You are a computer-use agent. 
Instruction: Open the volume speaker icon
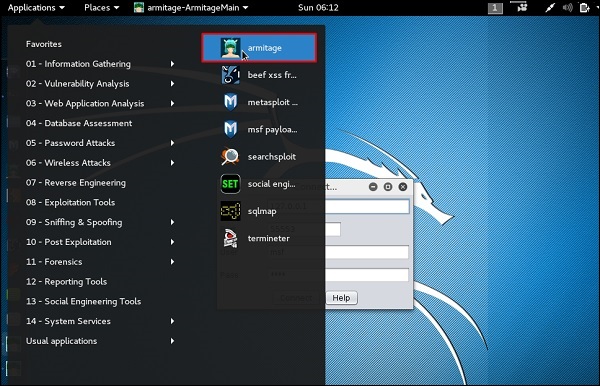(x=567, y=7)
